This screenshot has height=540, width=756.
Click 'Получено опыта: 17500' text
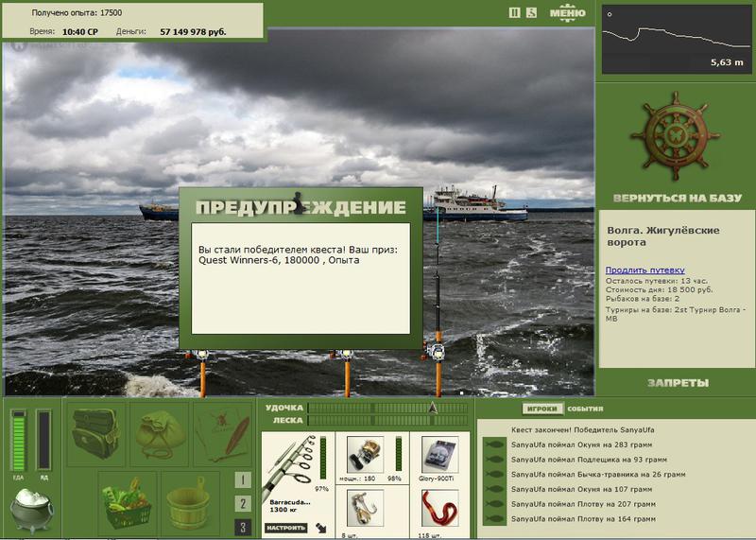77,13
